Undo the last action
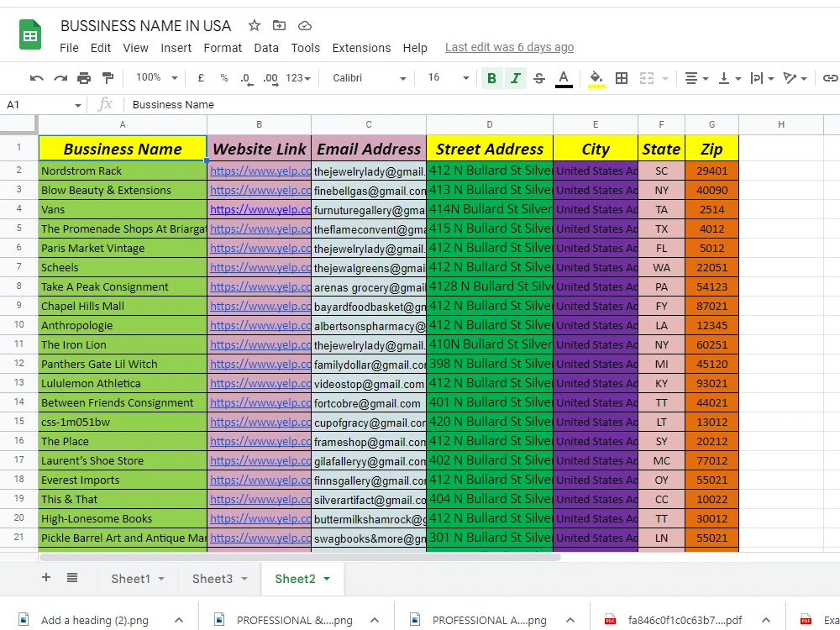This screenshot has height=630, width=840. [36, 78]
